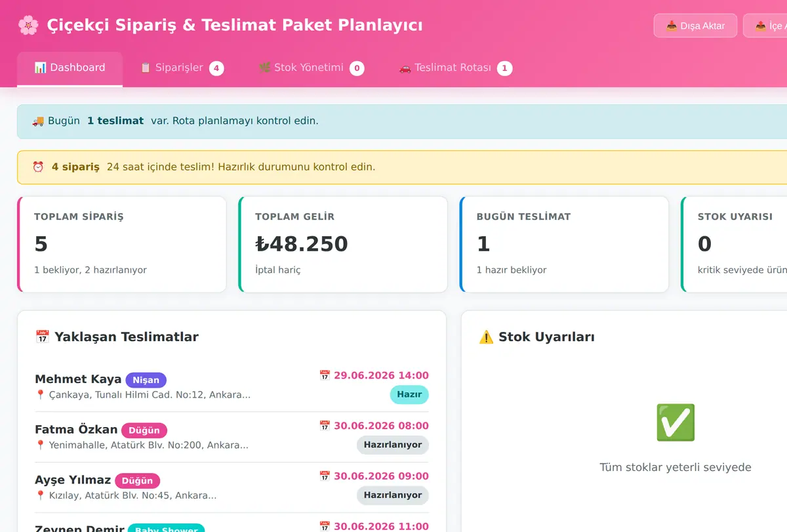787x532 pixels.
Task: Click calendar icon next to 29.06.2026 14:00
Action: pos(325,375)
